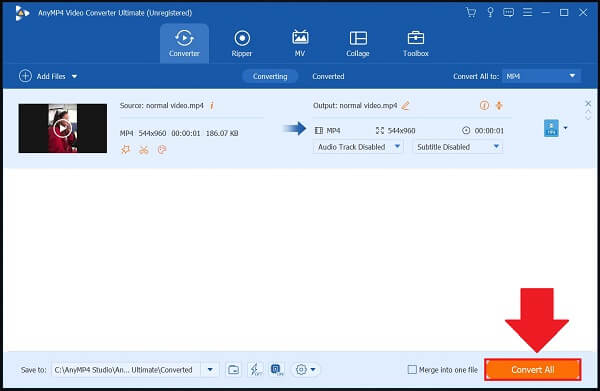
Task: Switch to the Ripper tab
Action: click(242, 43)
